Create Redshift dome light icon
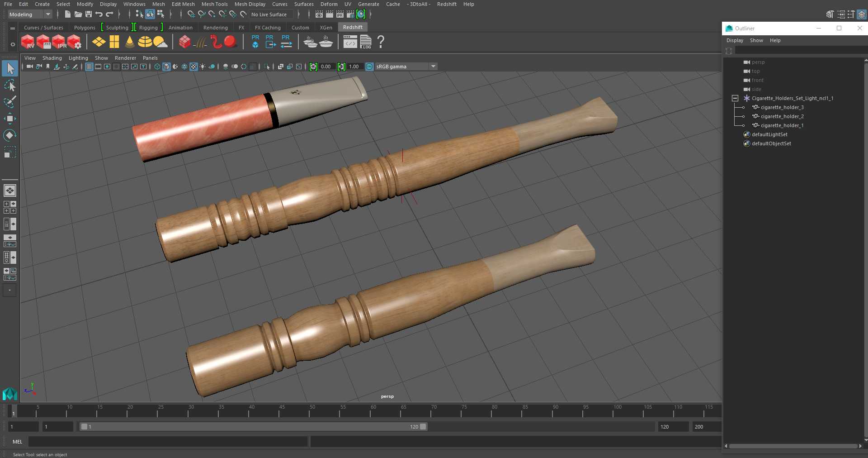 tap(145, 42)
